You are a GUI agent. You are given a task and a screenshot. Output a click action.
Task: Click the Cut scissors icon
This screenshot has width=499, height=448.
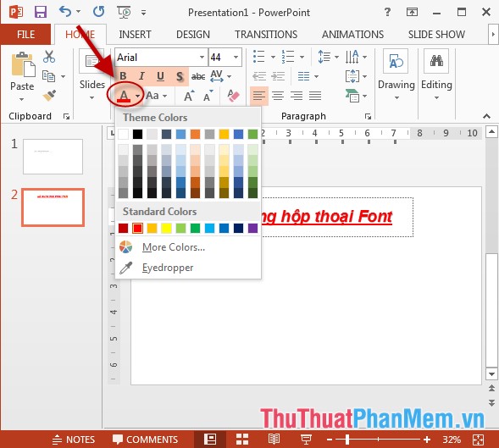click(49, 57)
